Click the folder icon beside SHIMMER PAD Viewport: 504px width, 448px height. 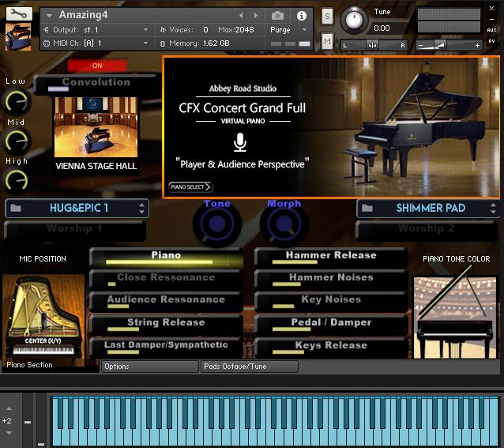367,209
